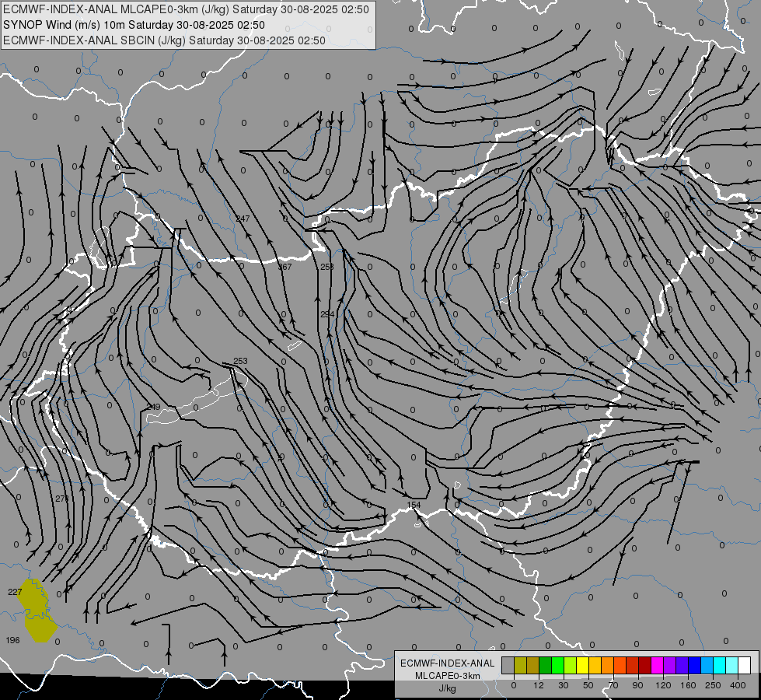The image size is (761, 700).
Task: Click the legend tick label 120
Action: coord(663,685)
